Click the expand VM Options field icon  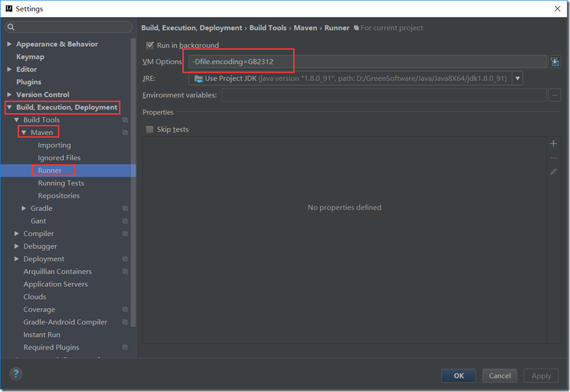(555, 62)
